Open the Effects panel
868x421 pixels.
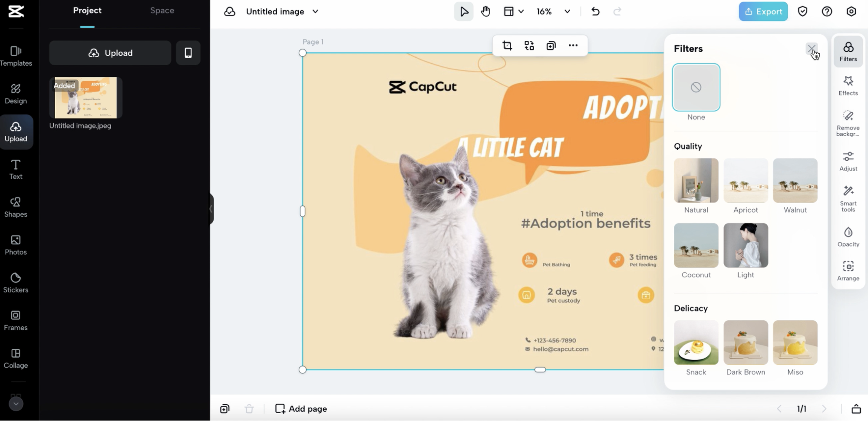[848, 85]
